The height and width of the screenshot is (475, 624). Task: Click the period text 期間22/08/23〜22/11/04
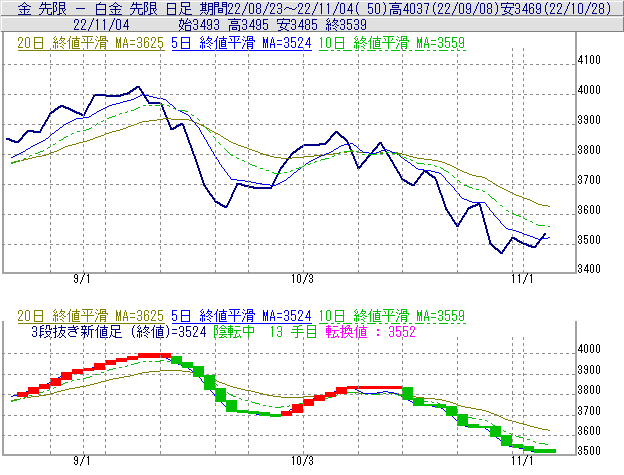[x=277, y=9]
